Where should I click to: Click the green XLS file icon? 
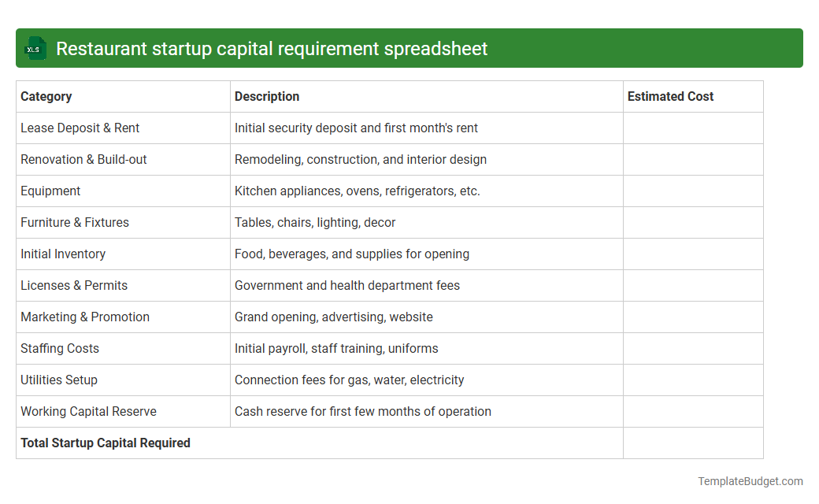click(35, 48)
